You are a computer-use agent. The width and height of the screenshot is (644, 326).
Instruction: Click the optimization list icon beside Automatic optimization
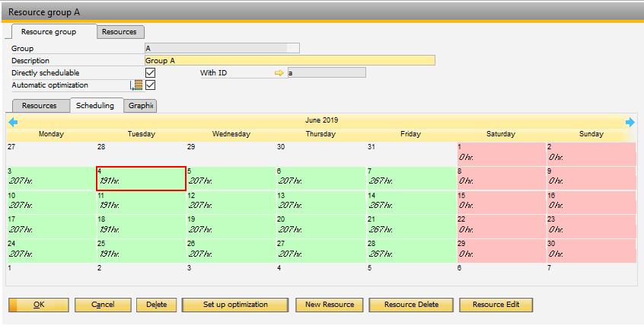click(138, 85)
